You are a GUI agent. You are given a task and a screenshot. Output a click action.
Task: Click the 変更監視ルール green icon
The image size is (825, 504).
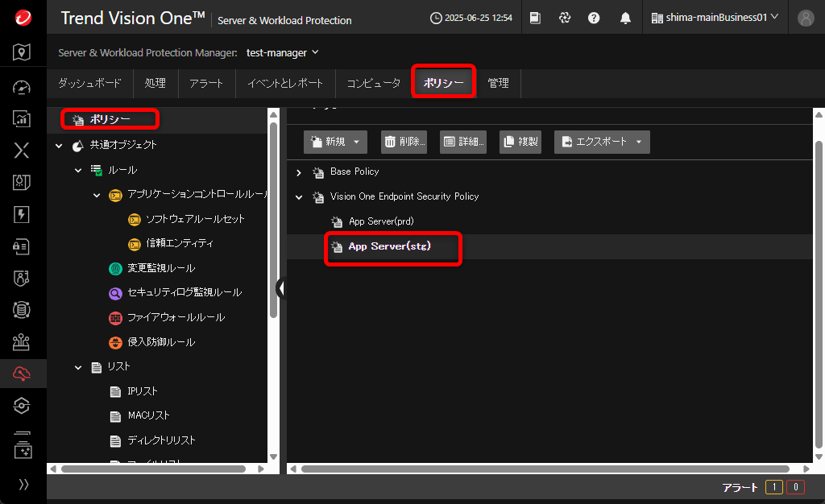pyautogui.click(x=115, y=269)
